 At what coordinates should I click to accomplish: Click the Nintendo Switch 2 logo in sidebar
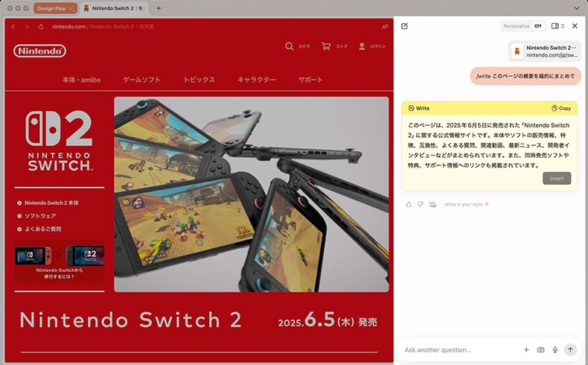[x=59, y=141]
